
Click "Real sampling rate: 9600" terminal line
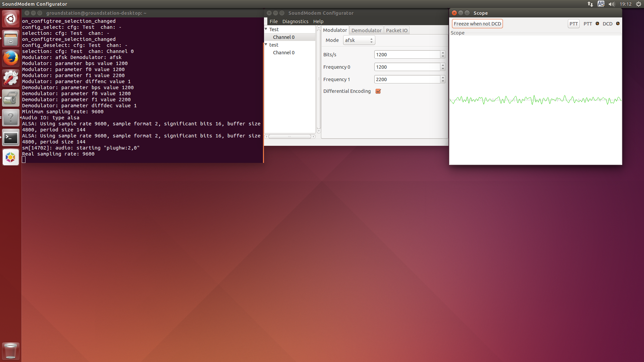[58, 154]
